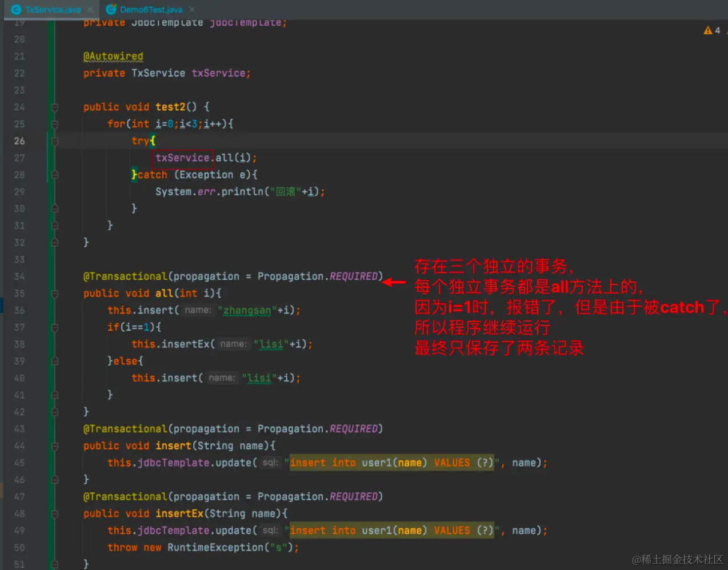Click fold end marker at line 30

coord(55,209)
